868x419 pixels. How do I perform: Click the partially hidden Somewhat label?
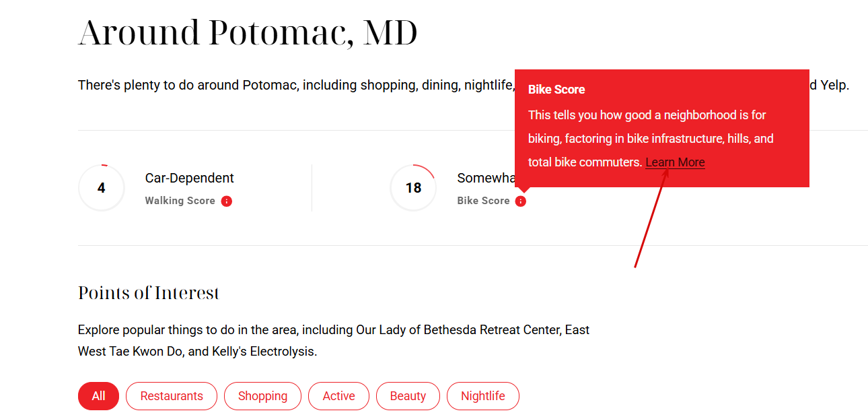coord(486,178)
